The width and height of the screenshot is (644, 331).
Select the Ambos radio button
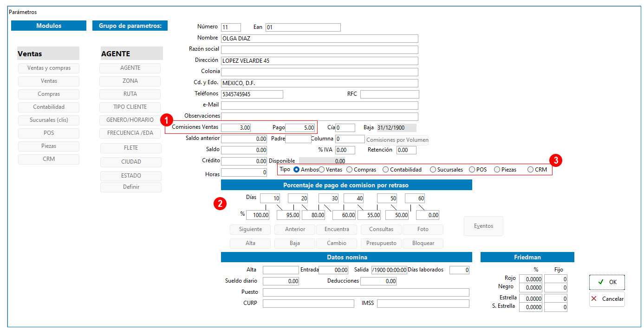(296, 170)
